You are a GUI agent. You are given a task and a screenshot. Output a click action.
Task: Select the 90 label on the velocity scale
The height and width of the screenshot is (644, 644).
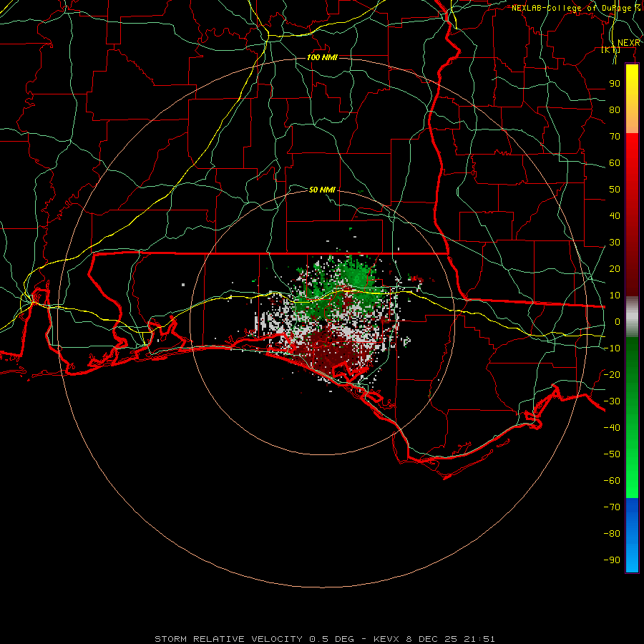click(615, 84)
